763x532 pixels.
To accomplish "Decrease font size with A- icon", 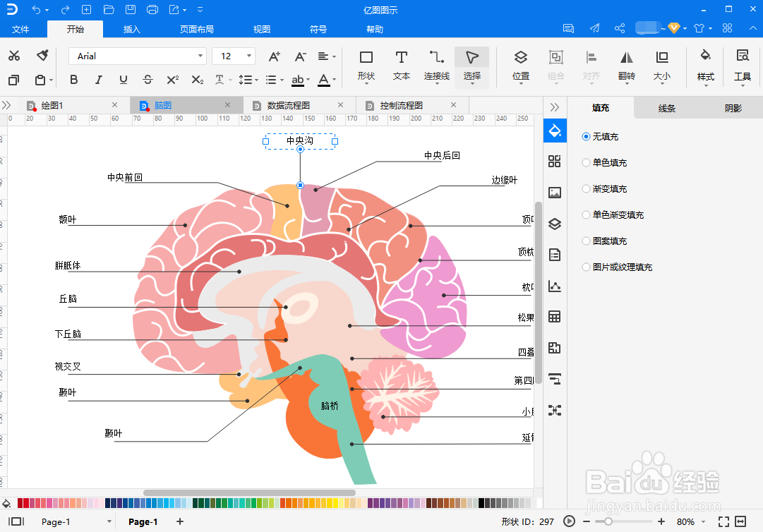I will pyautogui.click(x=300, y=56).
